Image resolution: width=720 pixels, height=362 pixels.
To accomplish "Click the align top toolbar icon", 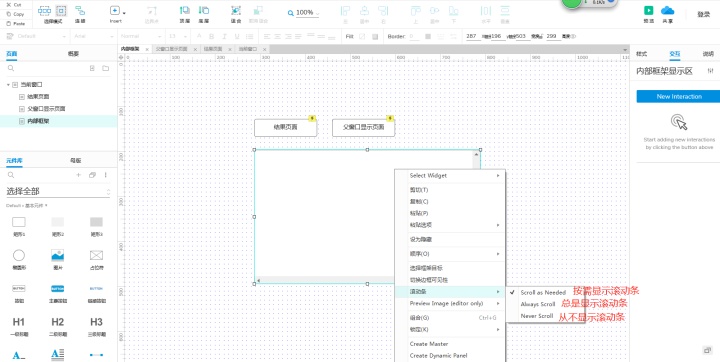I will click(x=416, y=11).
